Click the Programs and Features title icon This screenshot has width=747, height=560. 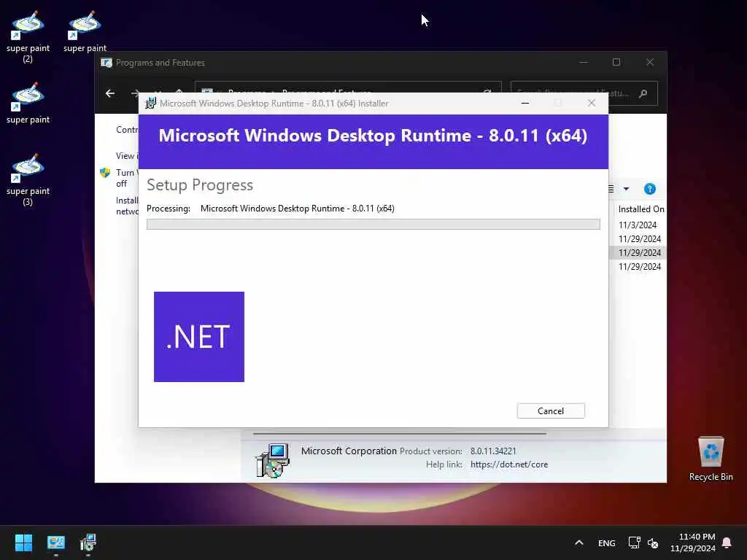click(x=107, y=63)
